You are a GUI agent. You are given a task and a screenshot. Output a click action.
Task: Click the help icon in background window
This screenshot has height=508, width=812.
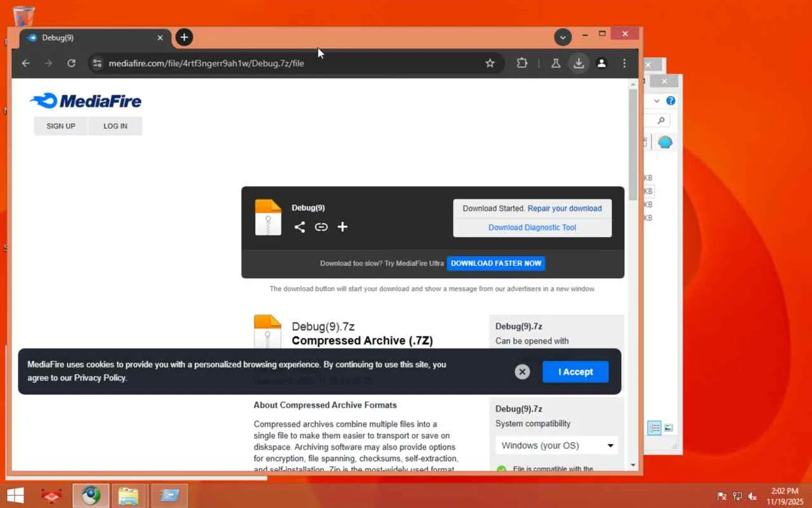click(x=671, y=101)
